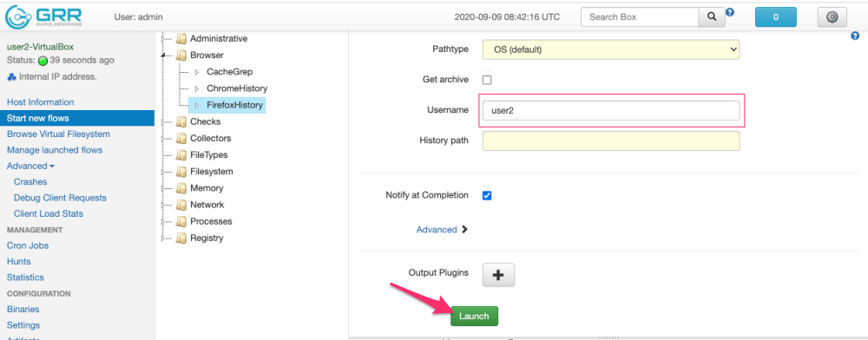Open Browse Virtual Filesystem
The height and width of the screenshot is (340, 868).
coord(58,134)
